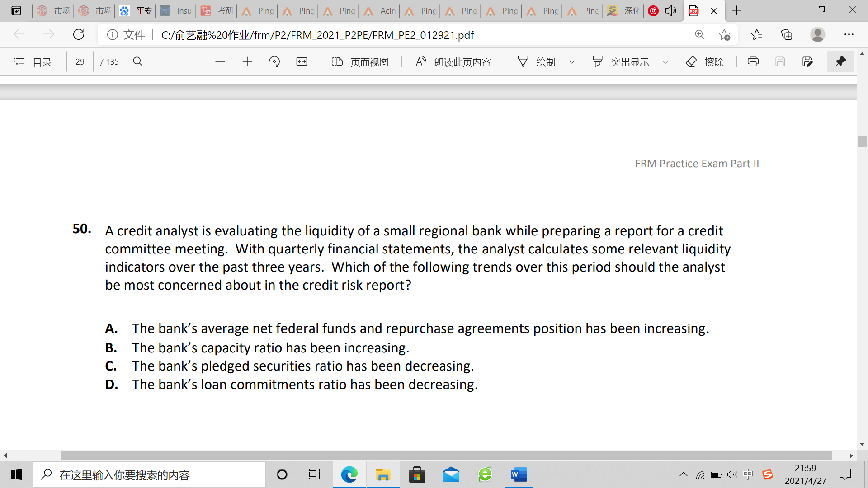
Task: Switch to the 考研 tab
Action: (x=217, y=11)
